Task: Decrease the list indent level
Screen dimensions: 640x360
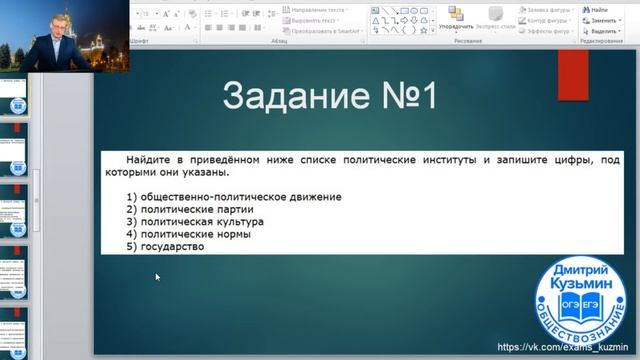Action: point(245,14)
